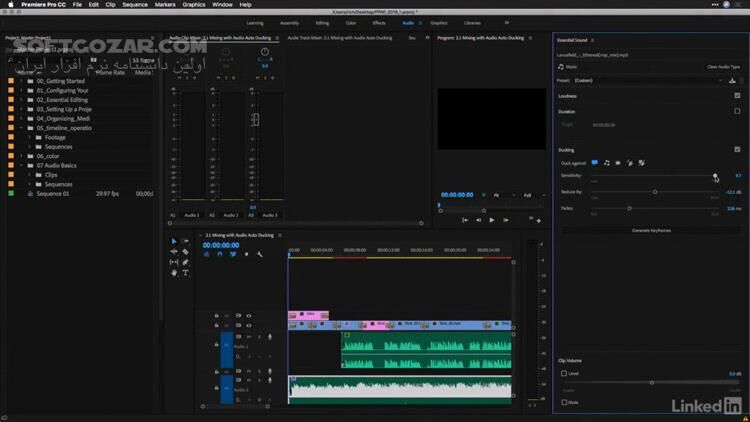
Task: Click timeline timecode 00:00:00:00 field
Action: 221,245
